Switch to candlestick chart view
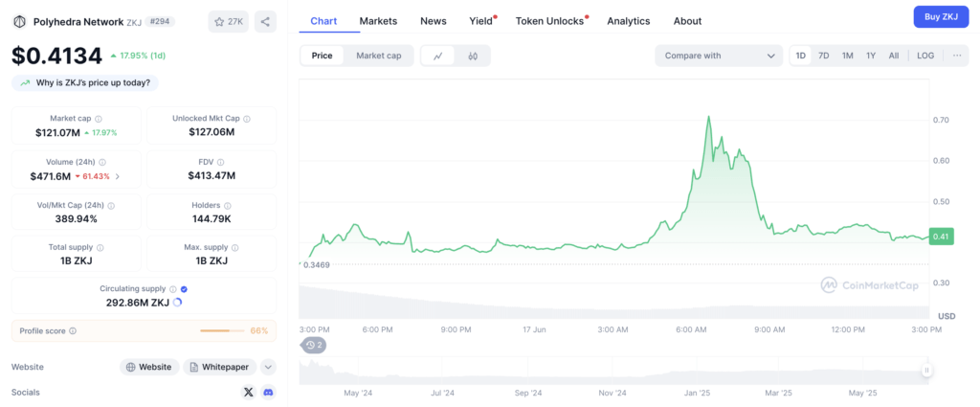This screenshot has height=407, width=980. (x=473, y=56)
